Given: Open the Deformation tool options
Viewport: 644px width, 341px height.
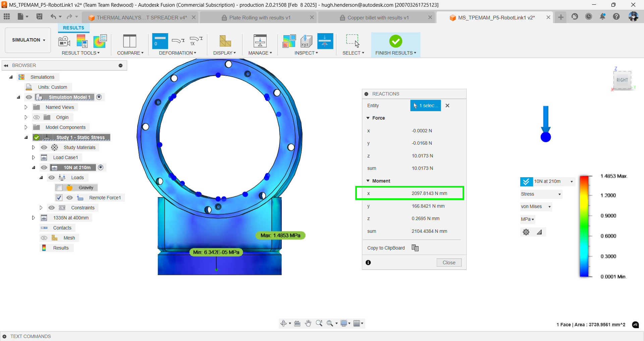Looking at the screenshot, I should click(x=177, y=53).
